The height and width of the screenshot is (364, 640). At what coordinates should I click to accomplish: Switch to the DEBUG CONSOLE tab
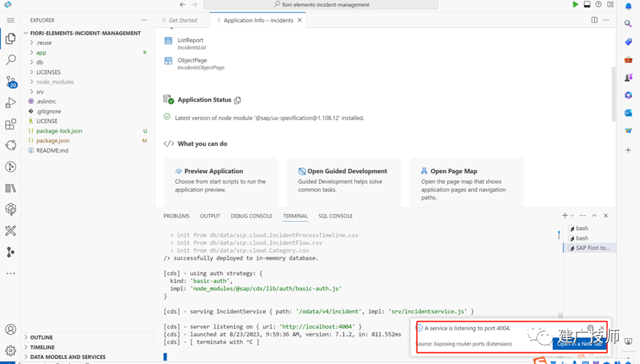click(x=252, y=216)
